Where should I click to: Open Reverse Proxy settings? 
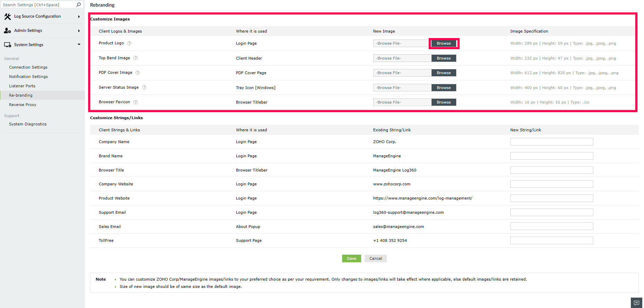(x=23, y=105)
